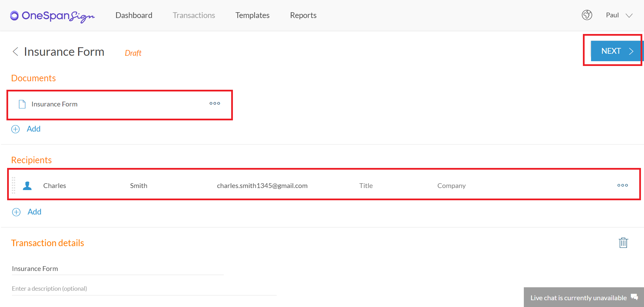Open the language globe icon
Viewport: 644px width, 307px height.
coord(587,15)
